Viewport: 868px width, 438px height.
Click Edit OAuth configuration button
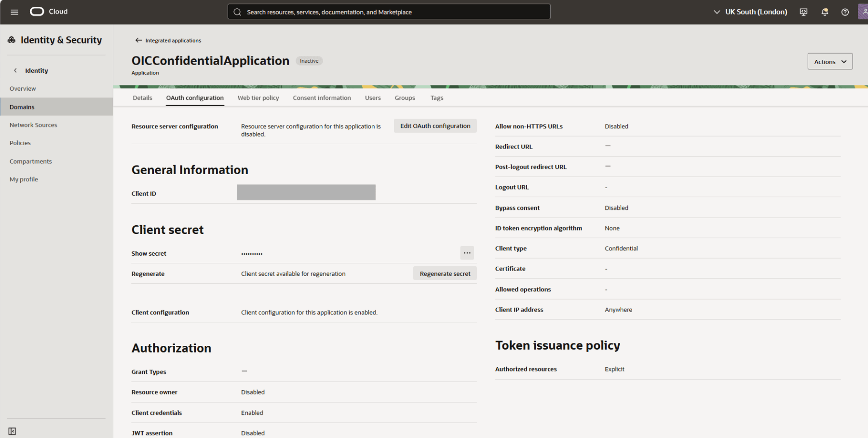click(x=435, y=126)
